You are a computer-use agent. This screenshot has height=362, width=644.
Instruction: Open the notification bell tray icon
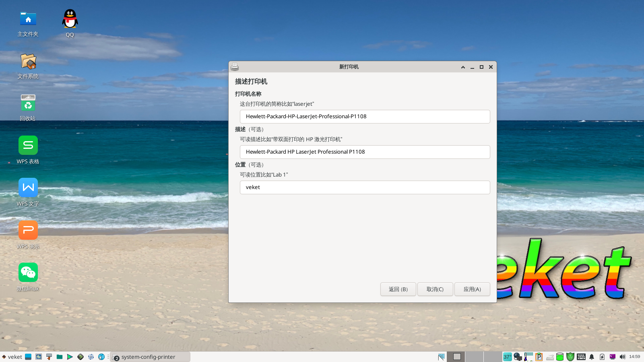point(592,357)
